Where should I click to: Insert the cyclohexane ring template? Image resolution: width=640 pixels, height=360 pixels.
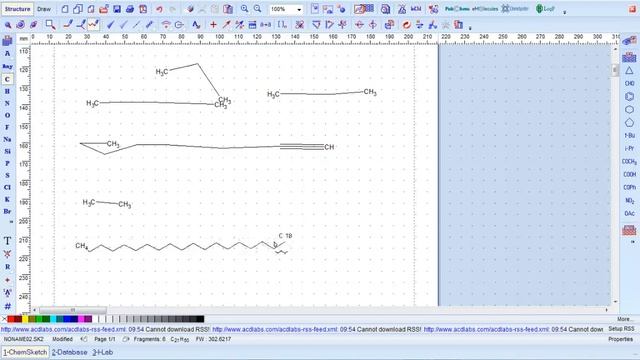tap(629, 109)
